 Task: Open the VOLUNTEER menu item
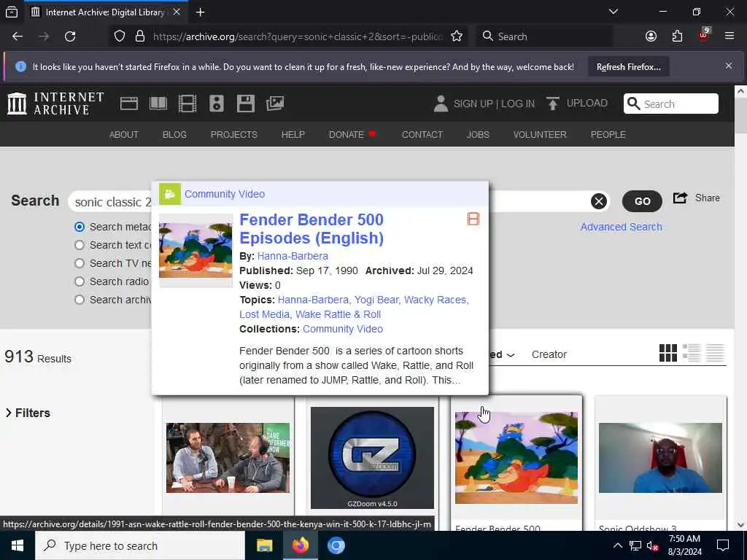click(540, 135)
